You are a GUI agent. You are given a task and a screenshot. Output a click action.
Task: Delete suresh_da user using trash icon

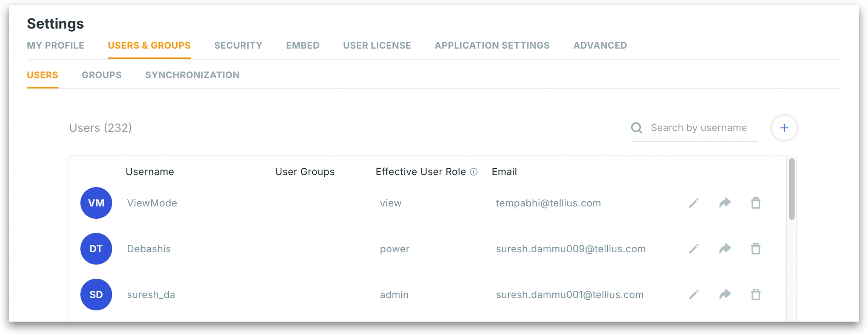(755, 294)
